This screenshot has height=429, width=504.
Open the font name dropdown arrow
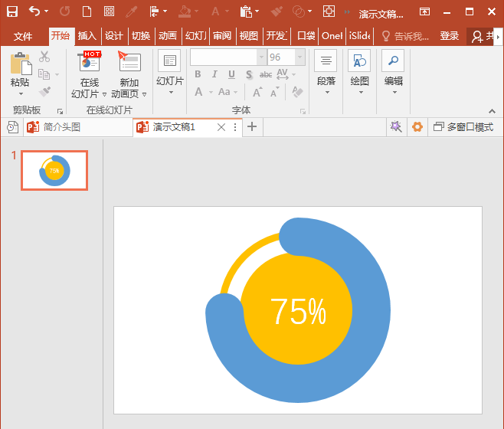point(262,57)
